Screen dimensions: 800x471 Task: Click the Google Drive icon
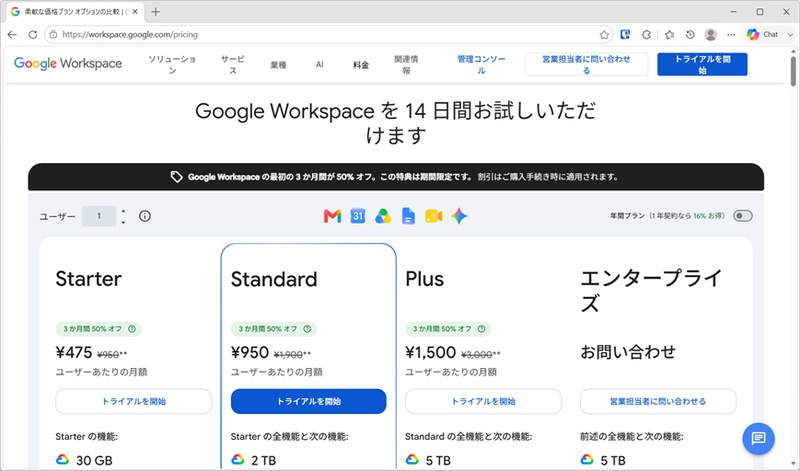tap(383, 216)
